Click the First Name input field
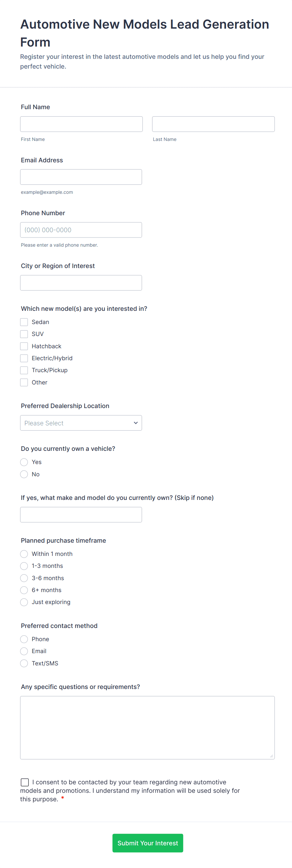This screenshot has height=868, width=292. point(81,124)
